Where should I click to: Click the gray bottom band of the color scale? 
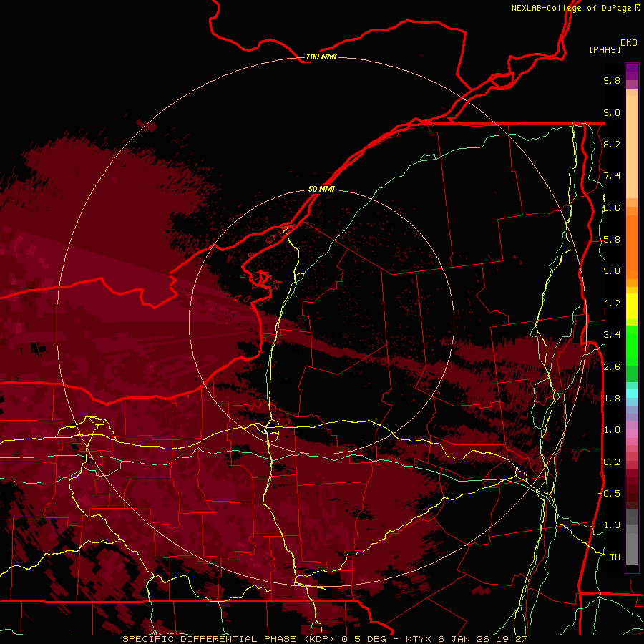coord(632,548)
